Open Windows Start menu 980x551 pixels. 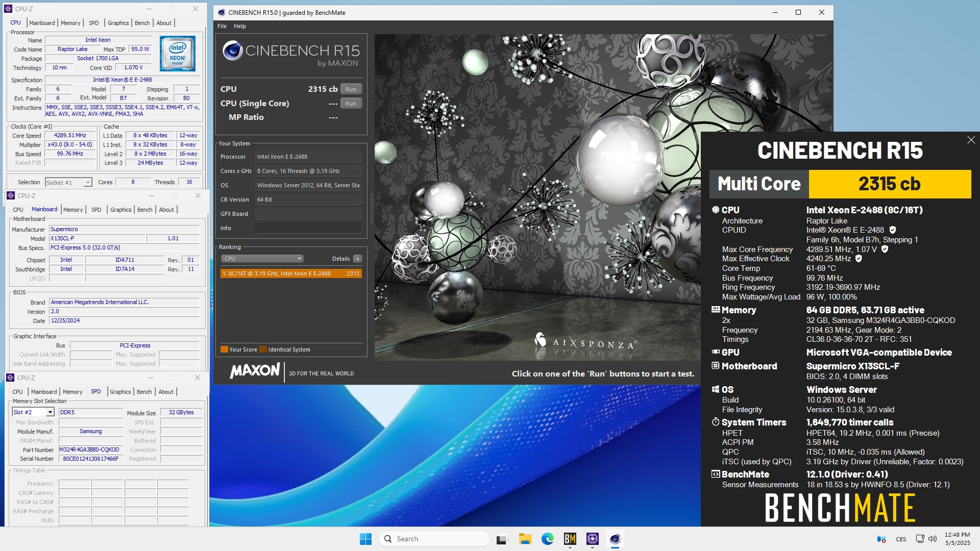click(365, 539)
